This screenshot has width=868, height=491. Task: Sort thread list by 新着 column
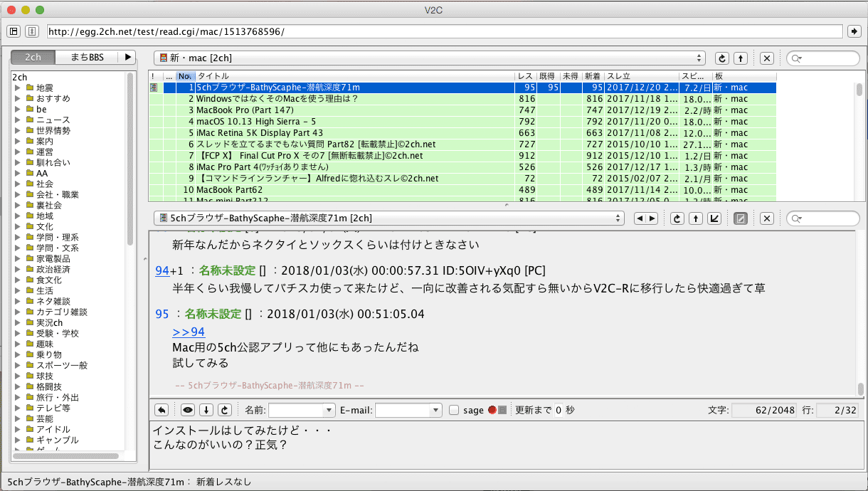(593, 76)
